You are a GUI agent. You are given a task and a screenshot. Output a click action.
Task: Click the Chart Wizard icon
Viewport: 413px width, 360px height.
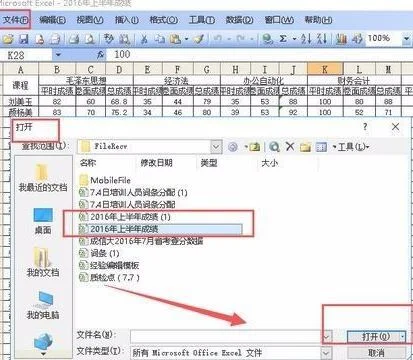pyautogui.click(x=341, y=39)
